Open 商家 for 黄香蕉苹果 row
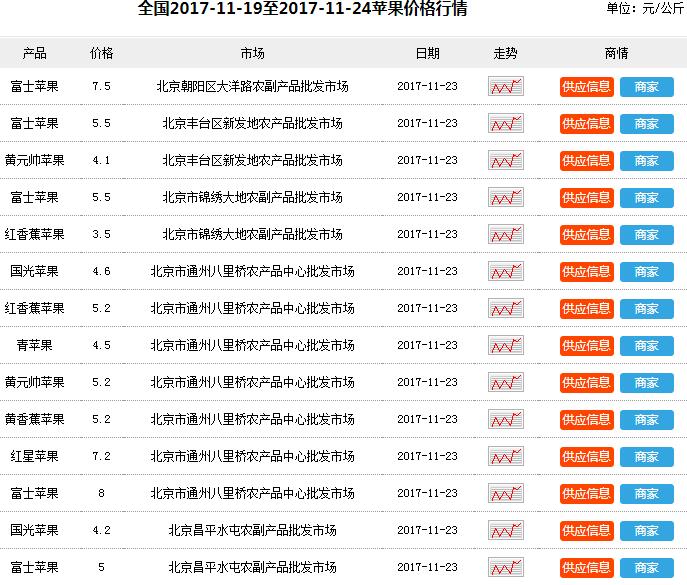Viewport: 687px width, 585px height. click(646, 420)
